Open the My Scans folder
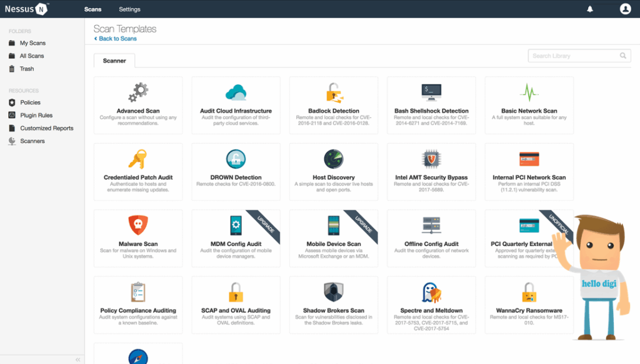The width and height of the screenshot is (640, 364). [x=32, y=43]
